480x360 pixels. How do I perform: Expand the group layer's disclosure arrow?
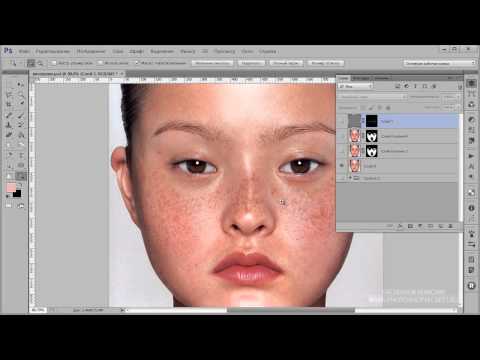click(350, 178)
